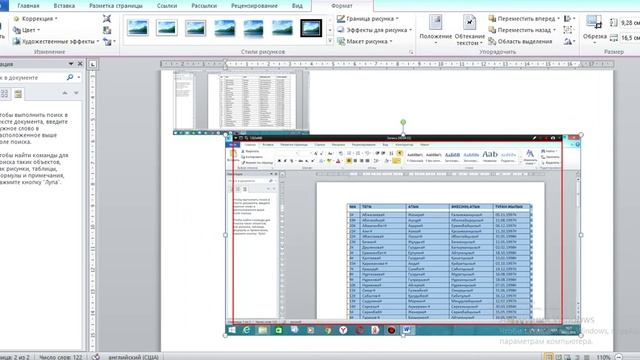Apply the first picture style thumbnail
The image size is (640, 360).
point(138,28)
